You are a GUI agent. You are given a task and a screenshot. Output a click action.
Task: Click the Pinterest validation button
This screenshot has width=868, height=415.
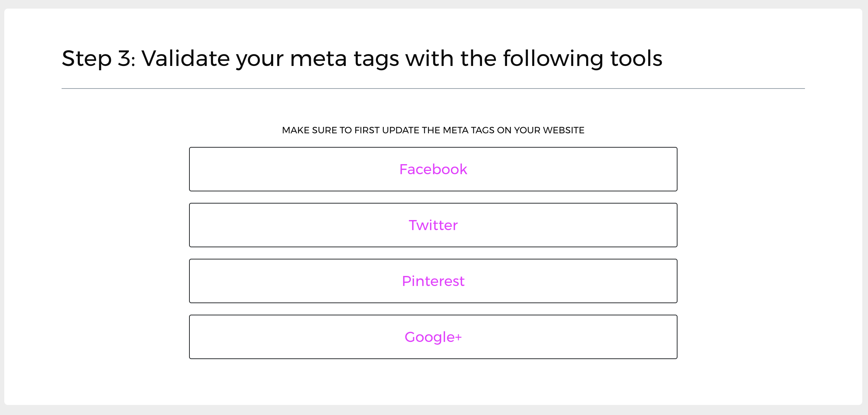point(433,281)
